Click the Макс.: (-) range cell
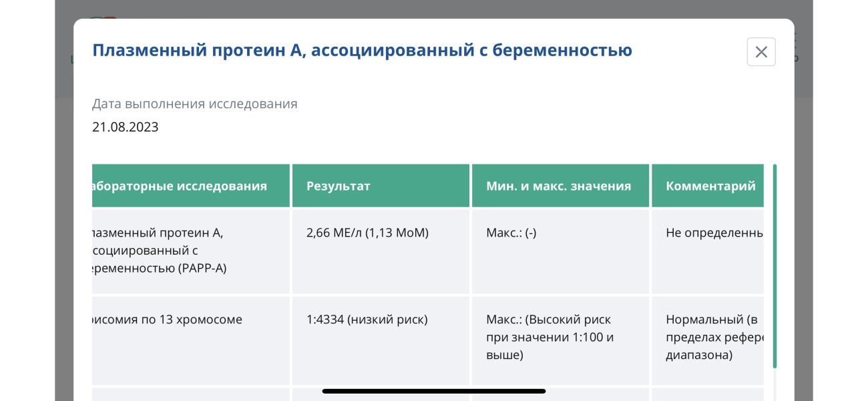This screenshot has height=401, width=868. 560,252
